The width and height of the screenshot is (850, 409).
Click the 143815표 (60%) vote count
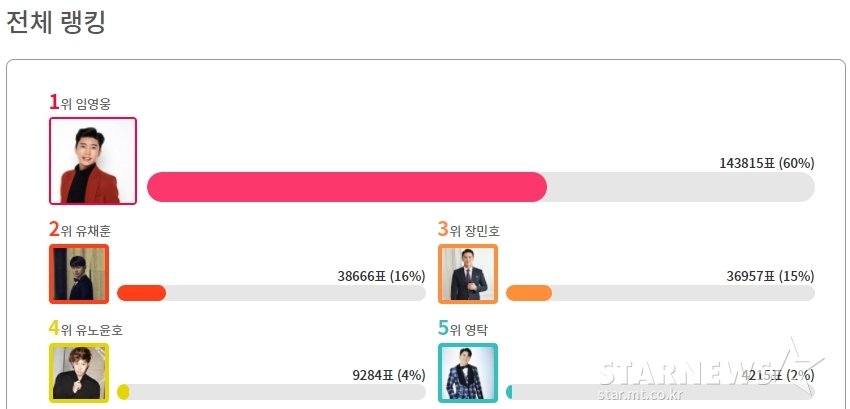(767, 163)
